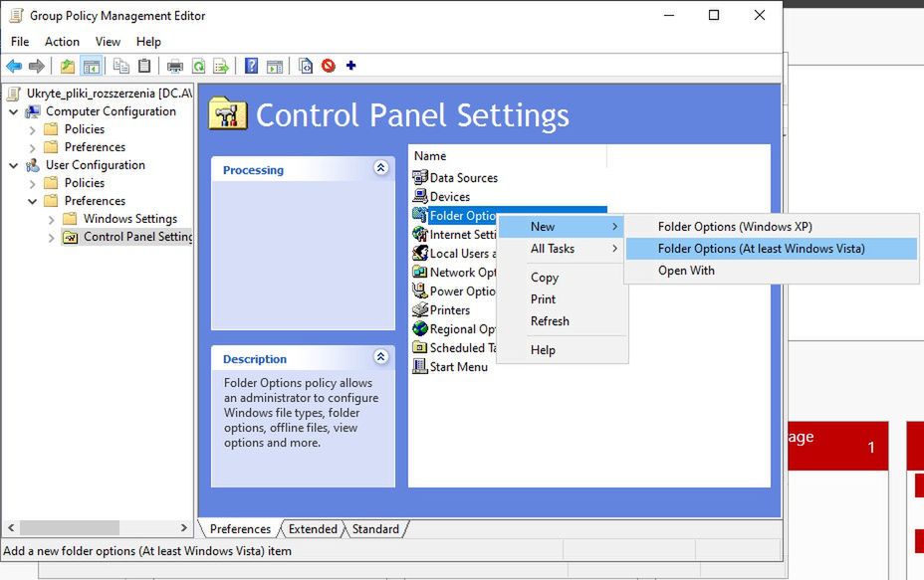The width and height of the screenshot is (924, 580).
Task: Toggle Show/Hide Console Tree toolbar button
Action: click(92, 66)
